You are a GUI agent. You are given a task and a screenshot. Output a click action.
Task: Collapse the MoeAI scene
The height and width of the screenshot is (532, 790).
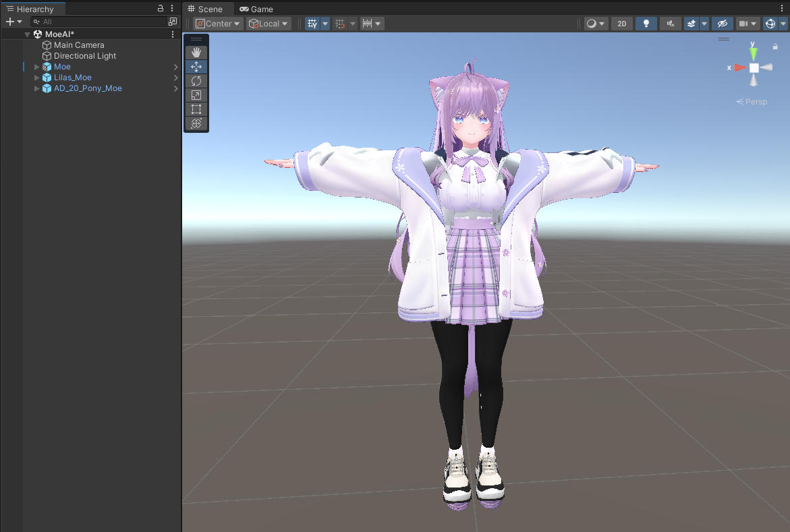click(27, 34)
